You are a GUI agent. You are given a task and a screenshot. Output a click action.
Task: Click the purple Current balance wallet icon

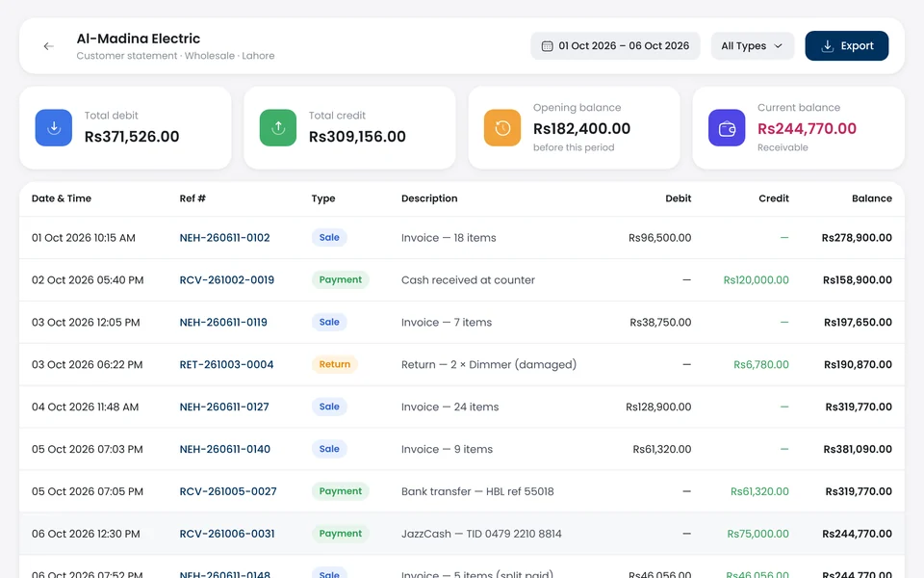727,127
